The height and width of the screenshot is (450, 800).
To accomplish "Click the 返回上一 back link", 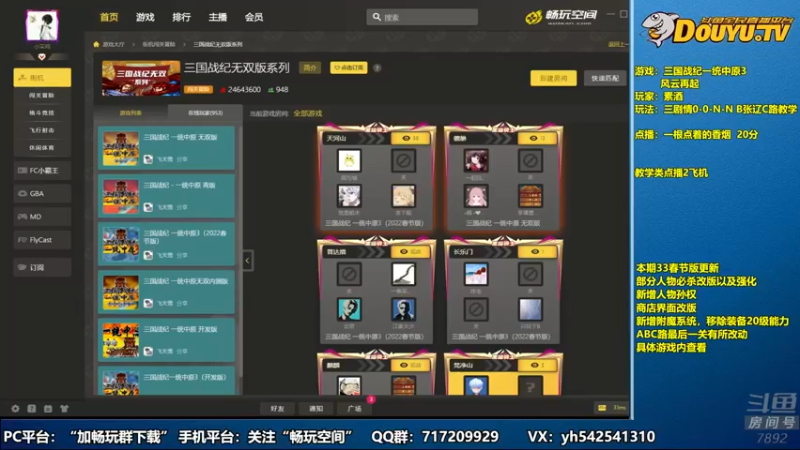I will pyautogui.click(x=618, y=44).
